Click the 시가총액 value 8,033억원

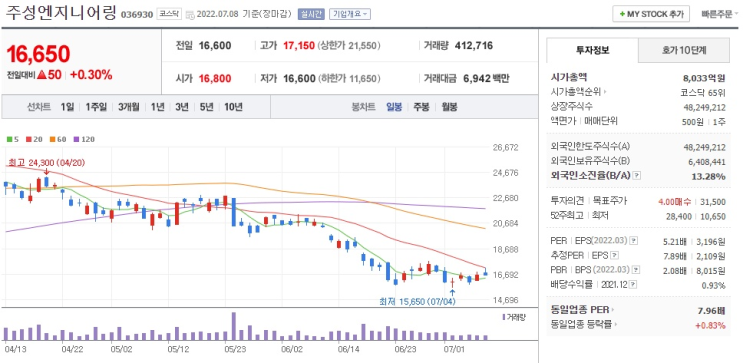704,78
